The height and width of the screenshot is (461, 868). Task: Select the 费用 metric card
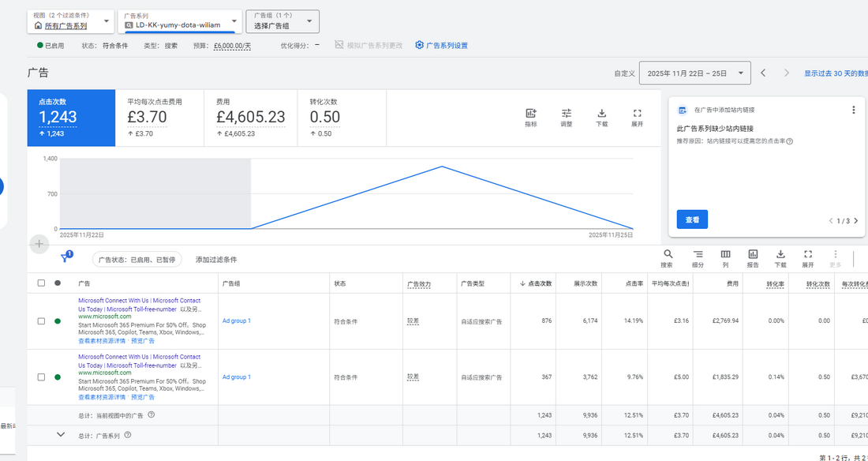tap(250, 117)
